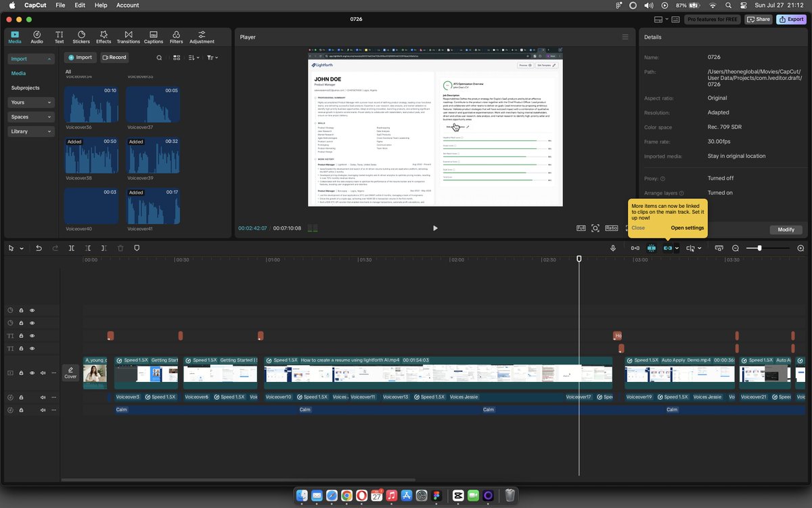
Task: Toggle the linkage button under the yellow tooltip
Action: (668, 249)
